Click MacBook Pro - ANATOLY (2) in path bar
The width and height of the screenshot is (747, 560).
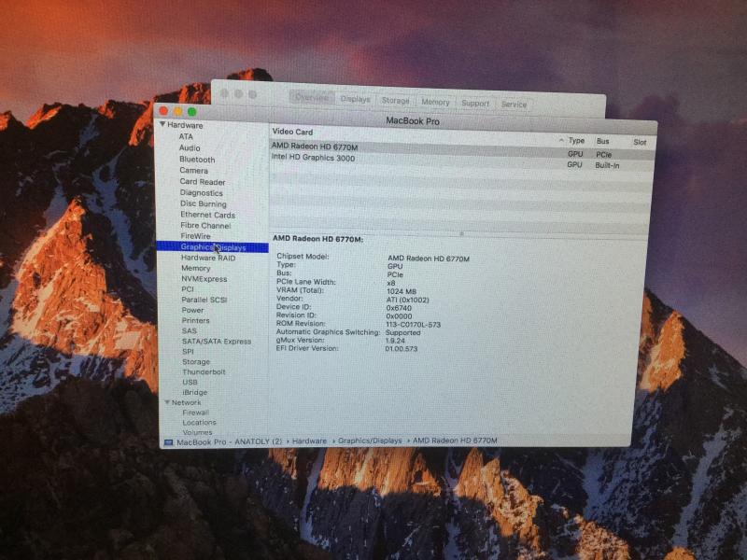tap(229, 441)
